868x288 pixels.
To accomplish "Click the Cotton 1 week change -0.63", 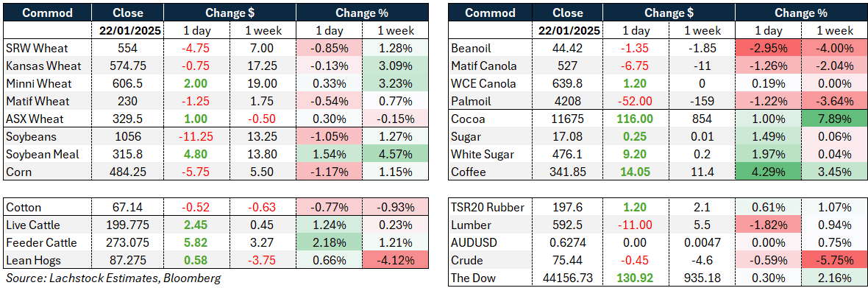I will click(x=263, y=207).
